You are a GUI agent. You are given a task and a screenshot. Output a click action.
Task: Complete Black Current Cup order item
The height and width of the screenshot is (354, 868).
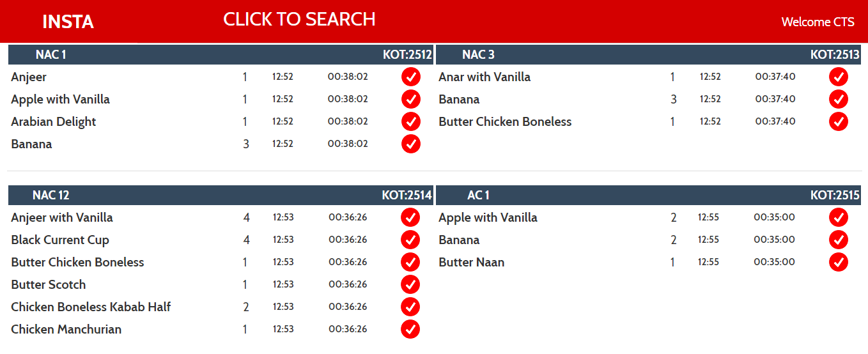pos(410,240)
